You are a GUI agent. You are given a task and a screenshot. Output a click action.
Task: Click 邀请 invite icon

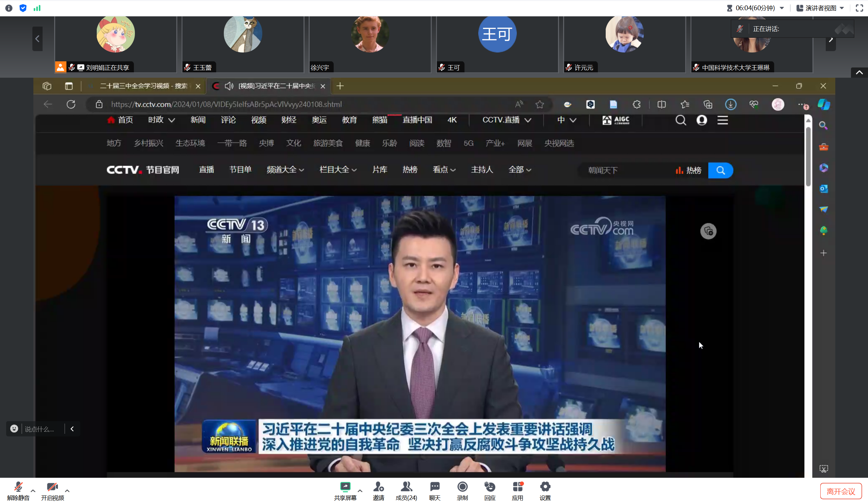point(378,491)
